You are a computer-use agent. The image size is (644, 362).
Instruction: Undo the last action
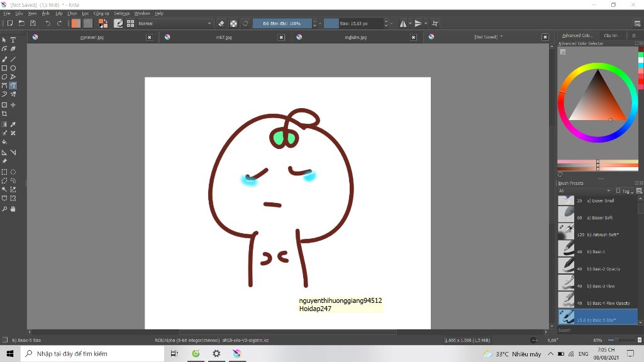[48, 23]
